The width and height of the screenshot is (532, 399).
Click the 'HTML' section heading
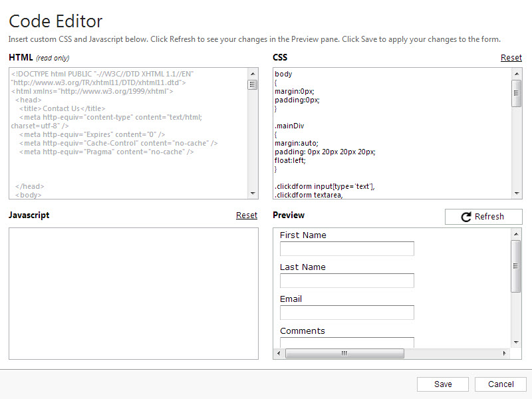tap(21, 57)
